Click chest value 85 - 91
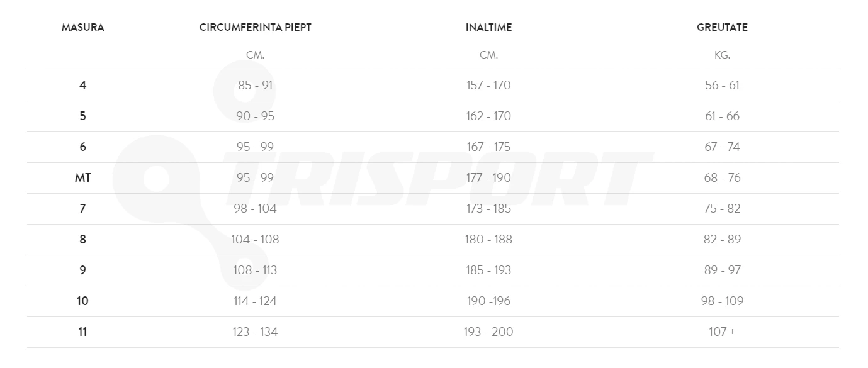This screenshot has width=868, height=368. coord(256,86)
